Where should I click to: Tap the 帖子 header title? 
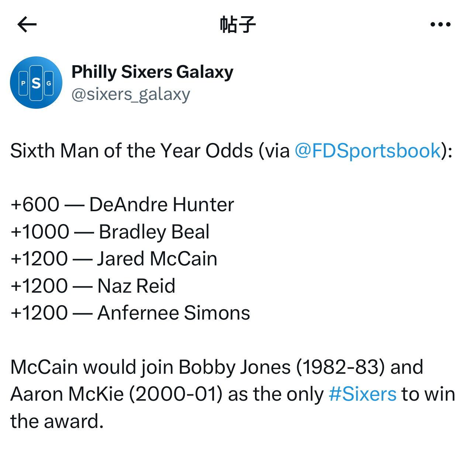pos(238,24)
